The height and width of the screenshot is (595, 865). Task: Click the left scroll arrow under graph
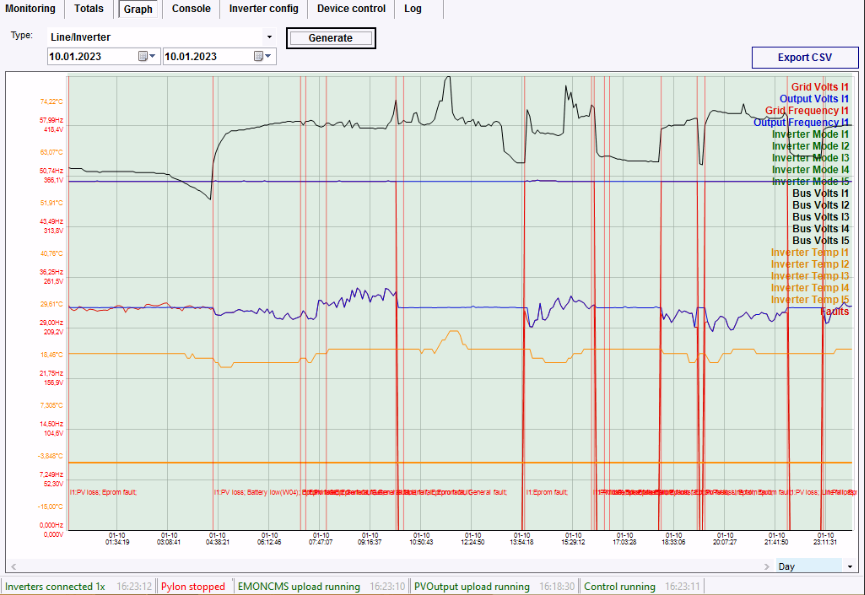click(x=14, y=566)
